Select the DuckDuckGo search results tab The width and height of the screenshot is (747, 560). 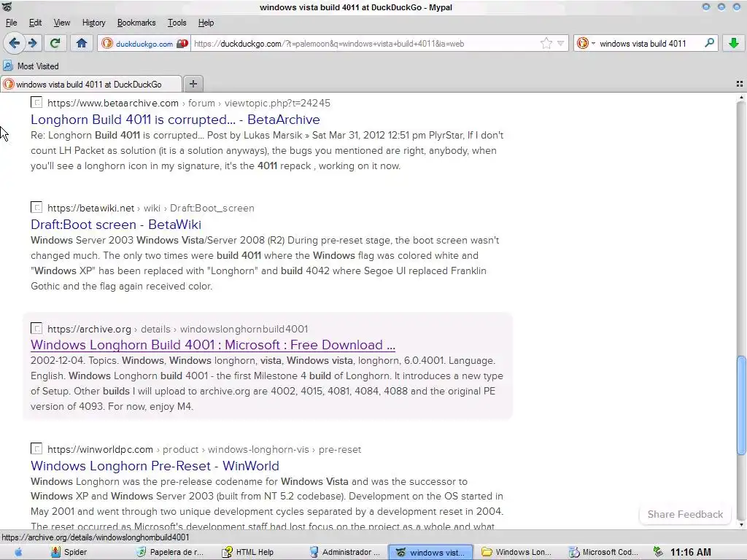[x=91, y=85]
